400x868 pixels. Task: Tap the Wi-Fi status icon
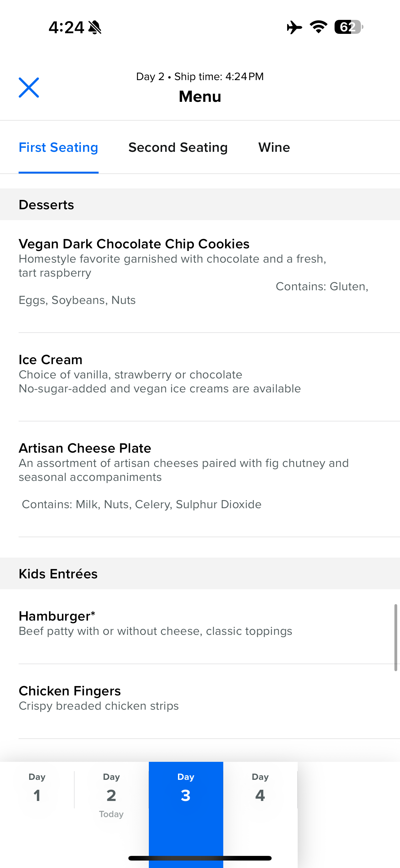[318, 27]
